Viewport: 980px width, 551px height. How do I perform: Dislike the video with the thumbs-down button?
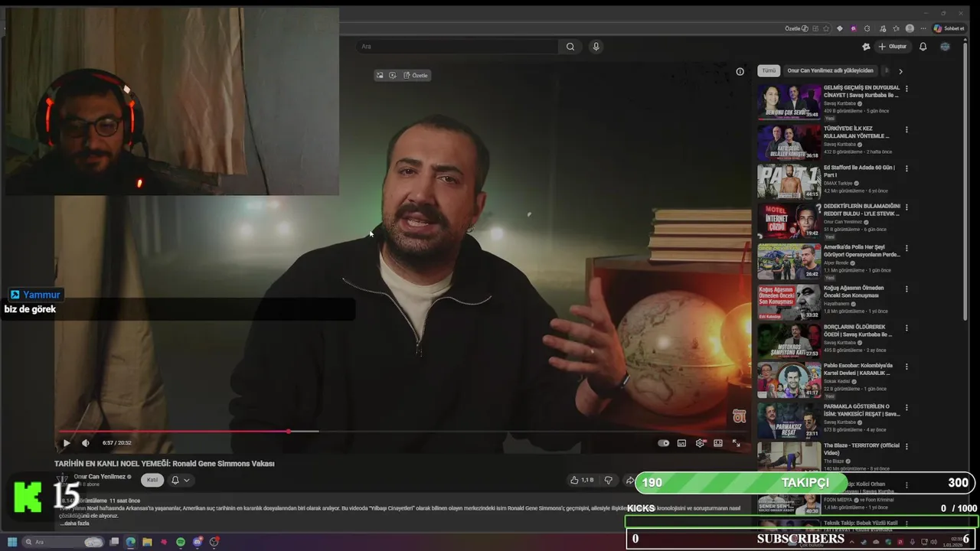coord(609,481)
